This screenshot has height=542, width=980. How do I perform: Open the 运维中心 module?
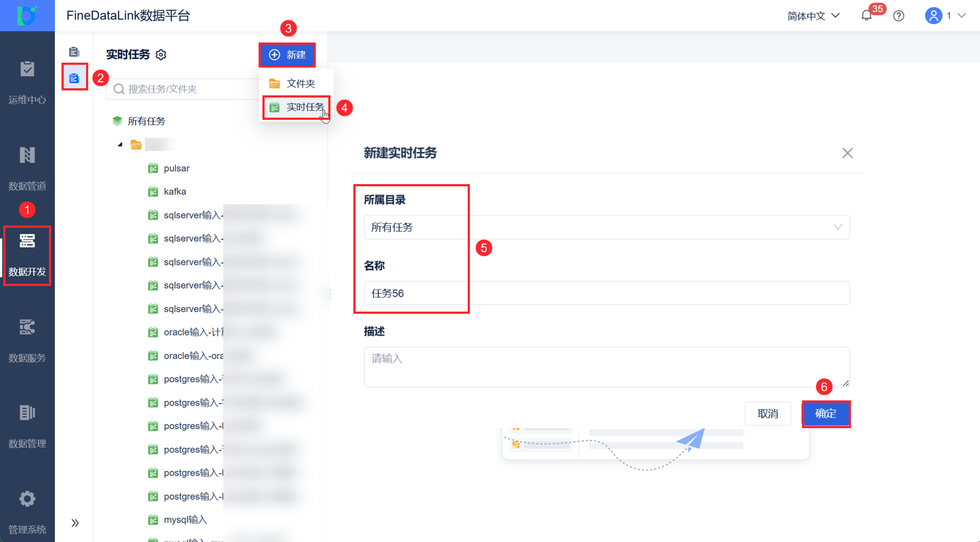[x=27, y=83]
